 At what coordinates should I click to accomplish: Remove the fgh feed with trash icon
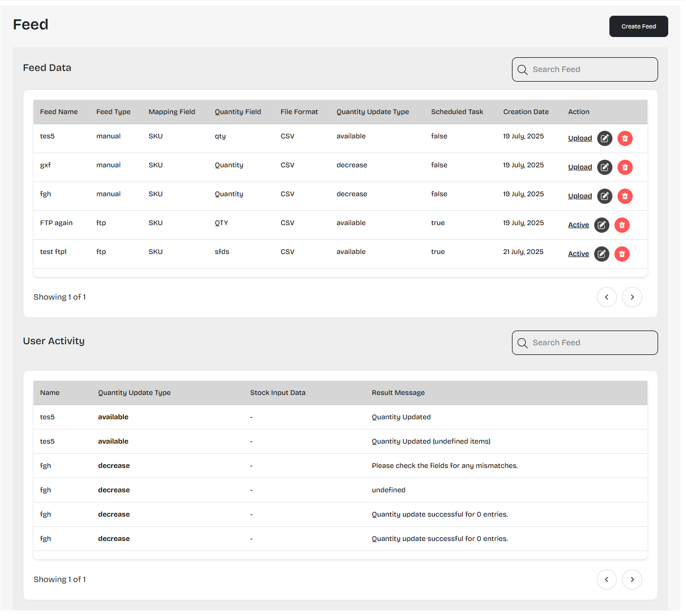(625, 196)
